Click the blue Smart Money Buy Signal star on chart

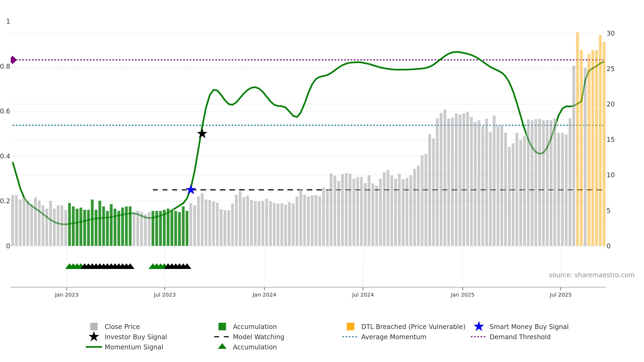pyautogui.click(x=191, y=190)
